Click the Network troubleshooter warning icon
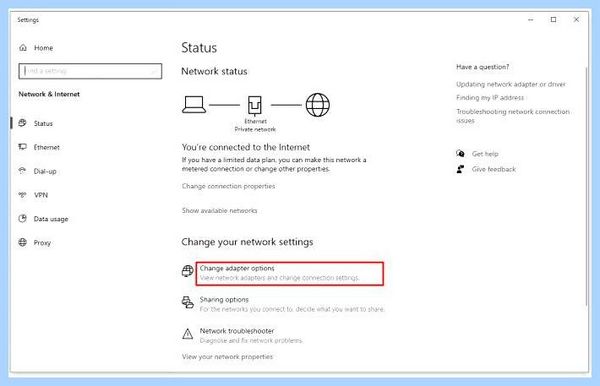 click(188, 334)
